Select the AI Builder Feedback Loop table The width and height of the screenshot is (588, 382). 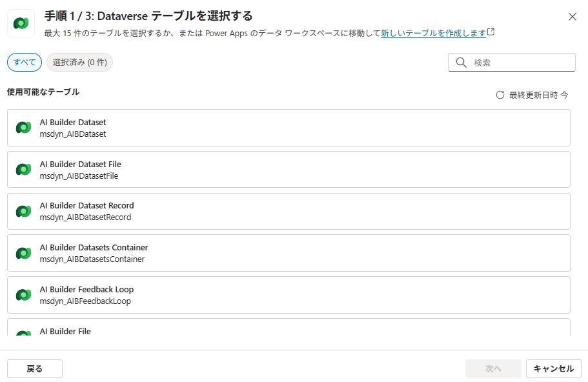(289, 295)
